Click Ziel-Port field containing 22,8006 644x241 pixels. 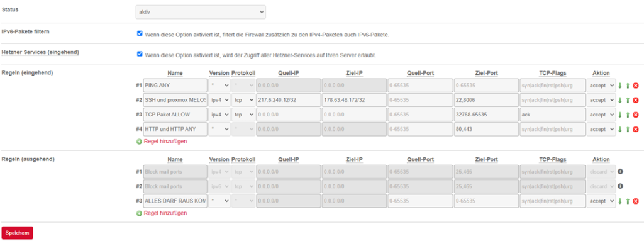(x=486, y=100)
